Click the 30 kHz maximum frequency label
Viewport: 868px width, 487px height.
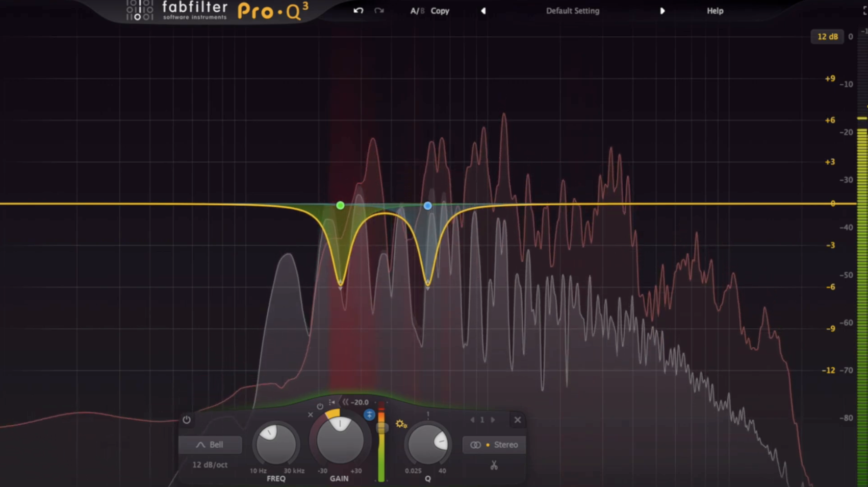294,471
